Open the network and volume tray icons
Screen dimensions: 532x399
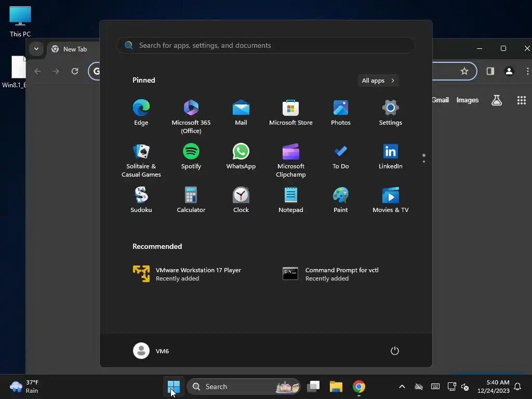(x=458, y=387)
